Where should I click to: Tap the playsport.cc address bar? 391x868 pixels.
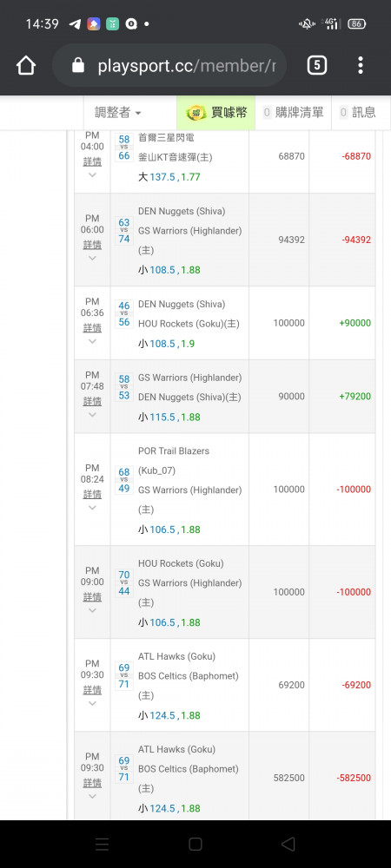169,66
